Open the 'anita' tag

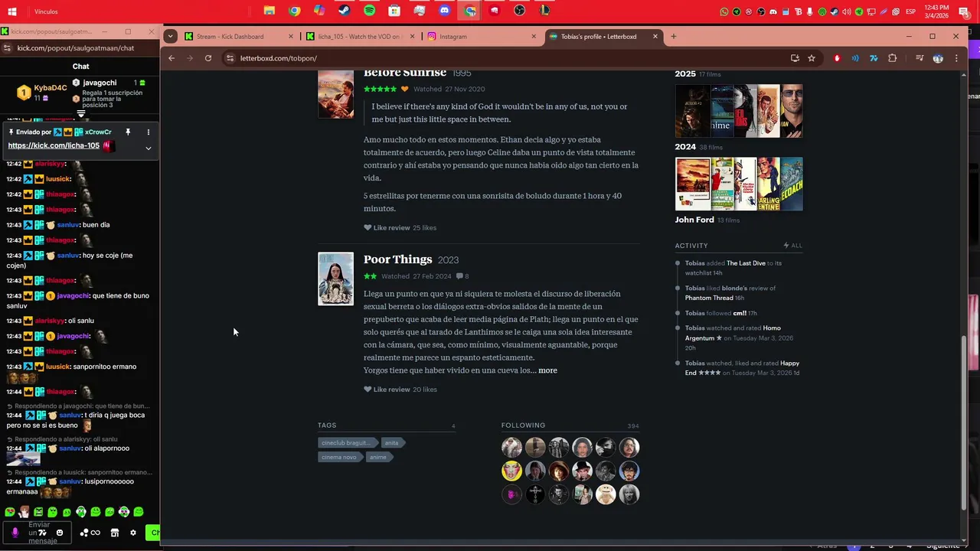point(392,442)
